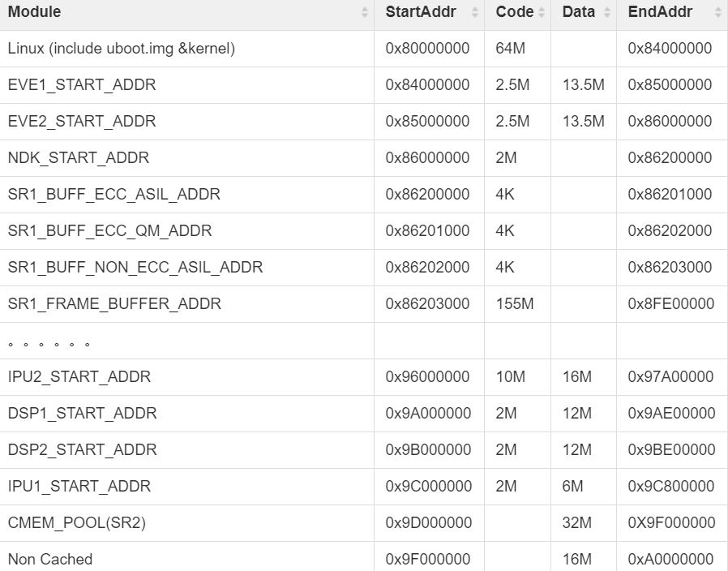Select DSP1_START_ADDR module cell
This screenshot has height=571, width=728.
(x=186, y=414)
